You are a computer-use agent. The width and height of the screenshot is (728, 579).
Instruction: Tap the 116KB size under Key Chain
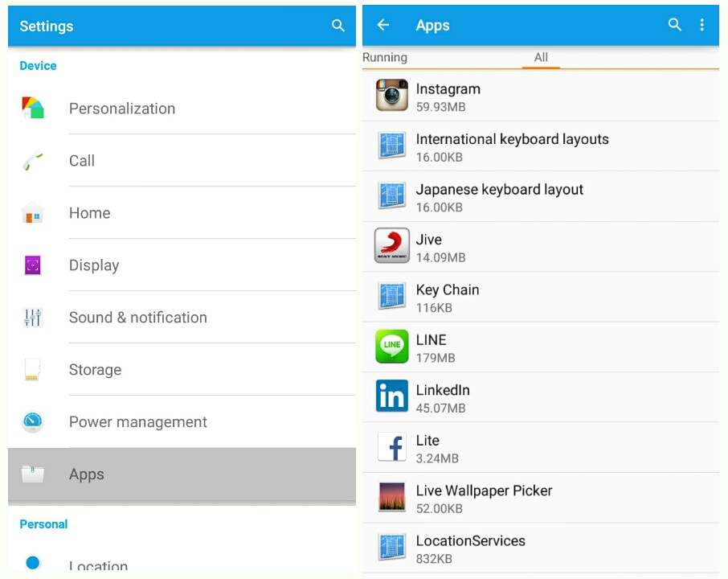coord(434,308)
